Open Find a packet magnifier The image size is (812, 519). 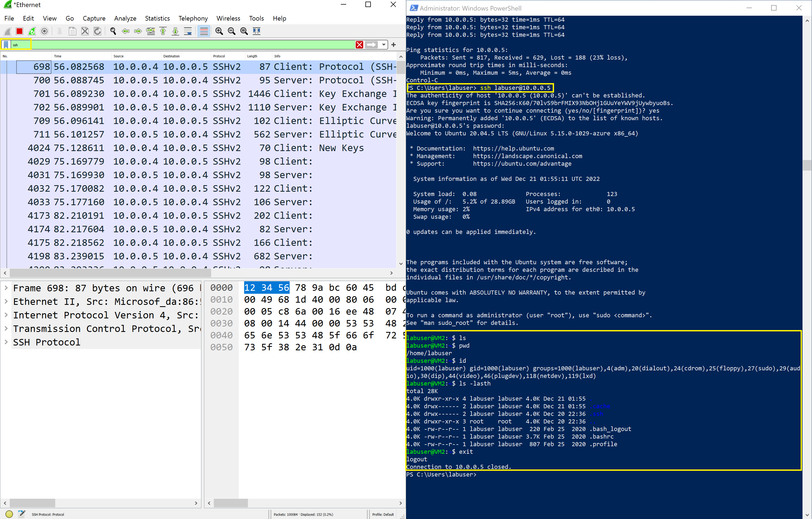(x=113, y=31)
